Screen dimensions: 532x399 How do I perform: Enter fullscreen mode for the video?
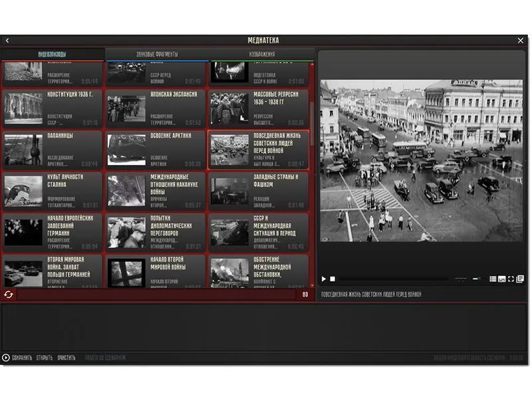[511, 279]
